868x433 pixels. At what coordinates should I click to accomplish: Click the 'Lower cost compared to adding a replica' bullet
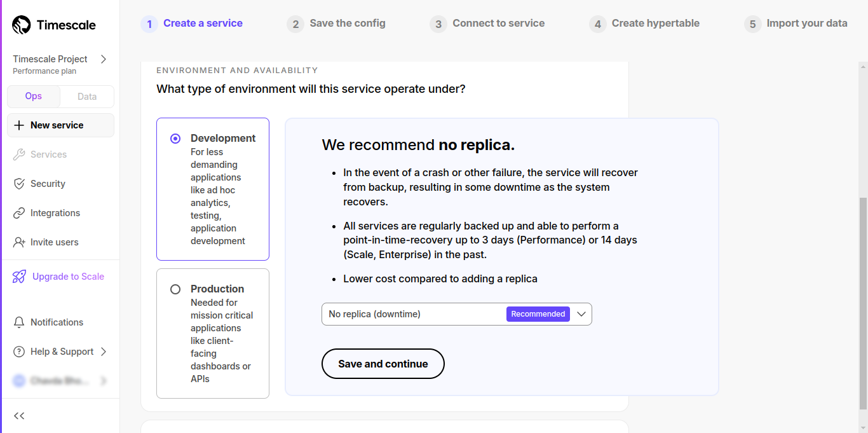click(x=440, y=278)
